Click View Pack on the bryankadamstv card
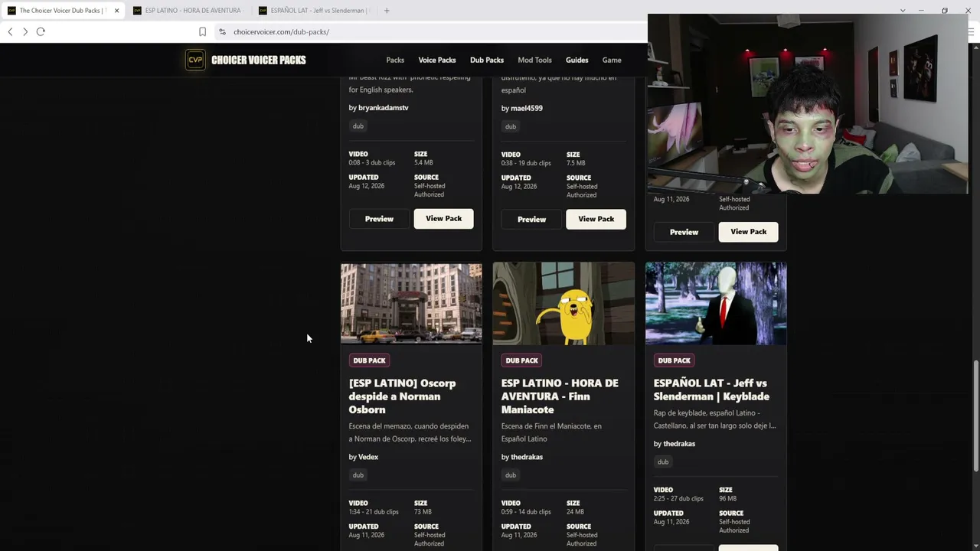Screen dimensions: 980x551 click(x=443, y=219)
